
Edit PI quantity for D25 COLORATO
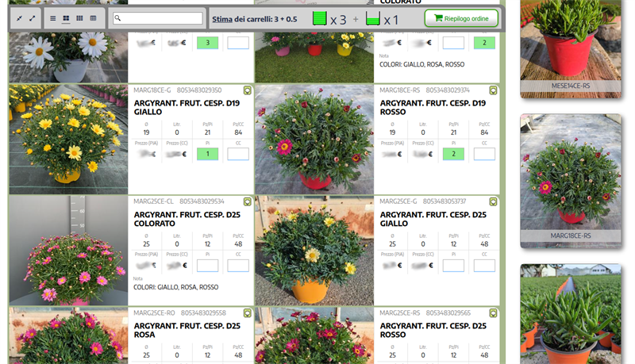click(207, 266)
